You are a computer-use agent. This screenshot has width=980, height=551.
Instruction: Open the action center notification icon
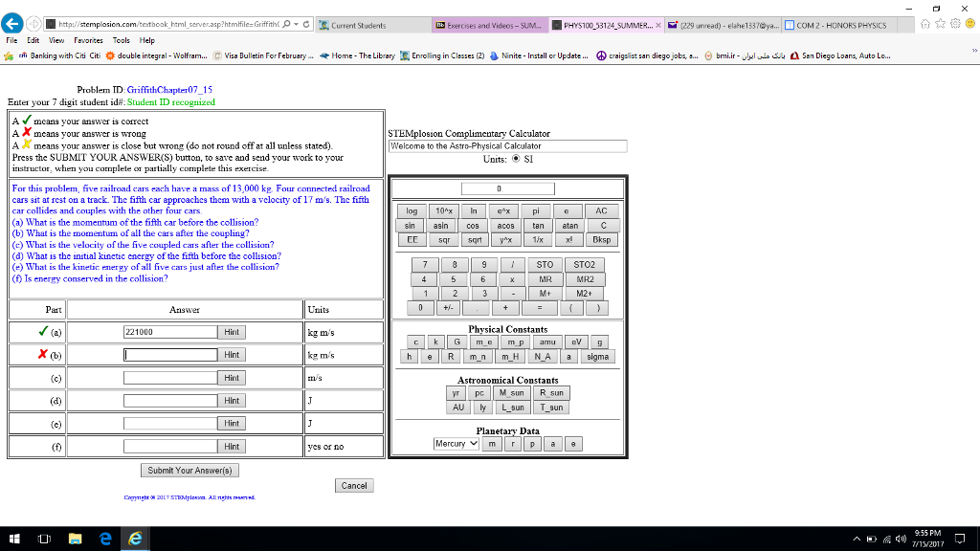tap(960, 539)
